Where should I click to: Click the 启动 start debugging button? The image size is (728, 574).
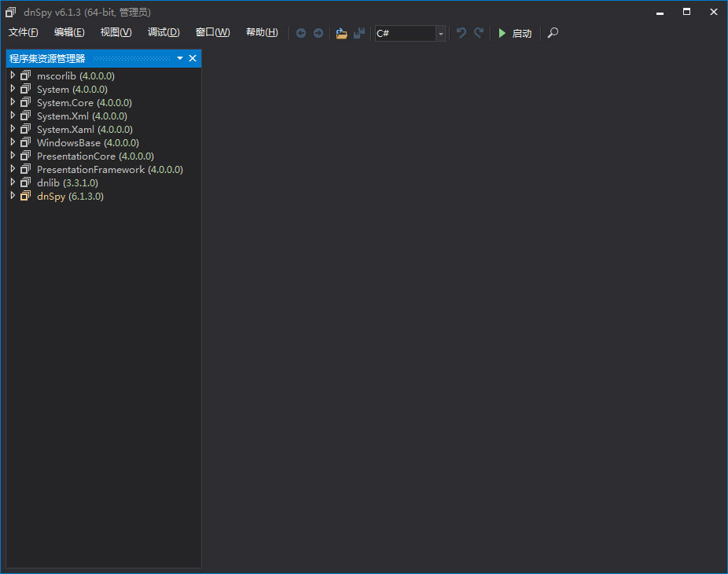[x=514, y=33]
